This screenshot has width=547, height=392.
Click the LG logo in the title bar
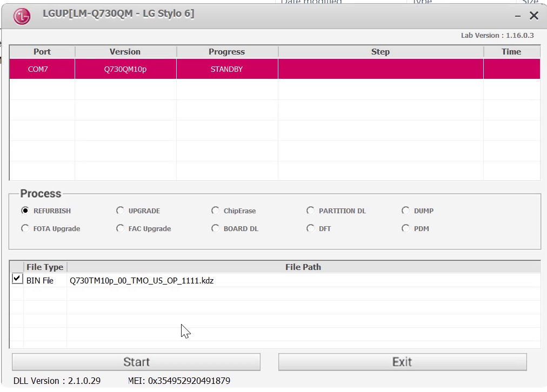click(x=21, y=15)
